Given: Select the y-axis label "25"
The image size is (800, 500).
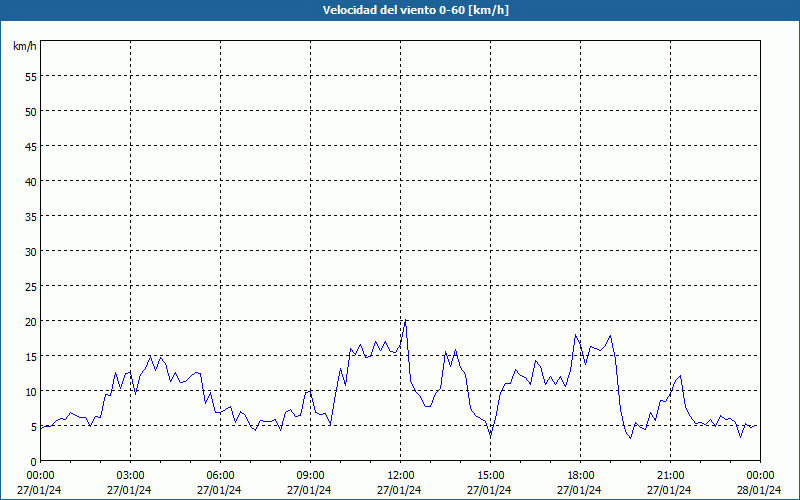Looking at the screenshot, I should pyautogui.click(x=31, y=287).
